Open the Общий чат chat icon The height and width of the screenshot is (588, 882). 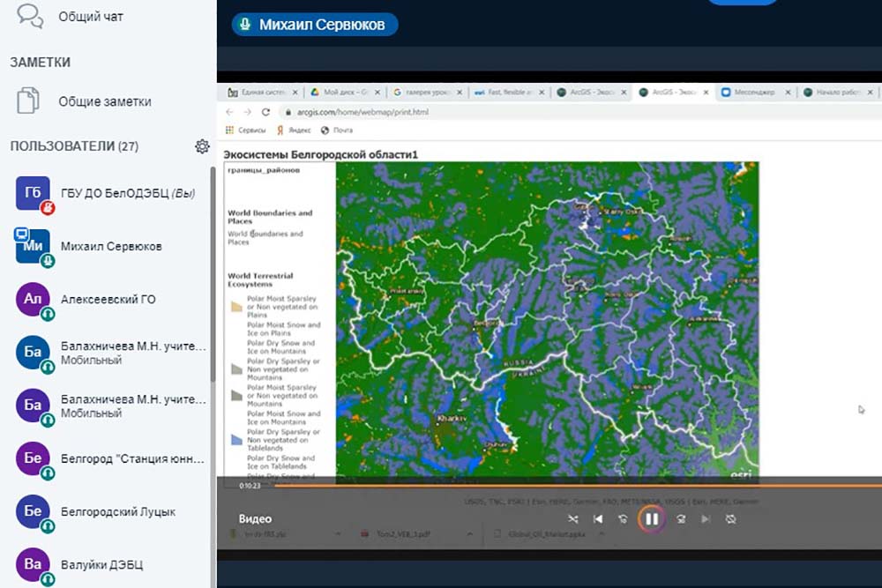click(x=30, y=15)
